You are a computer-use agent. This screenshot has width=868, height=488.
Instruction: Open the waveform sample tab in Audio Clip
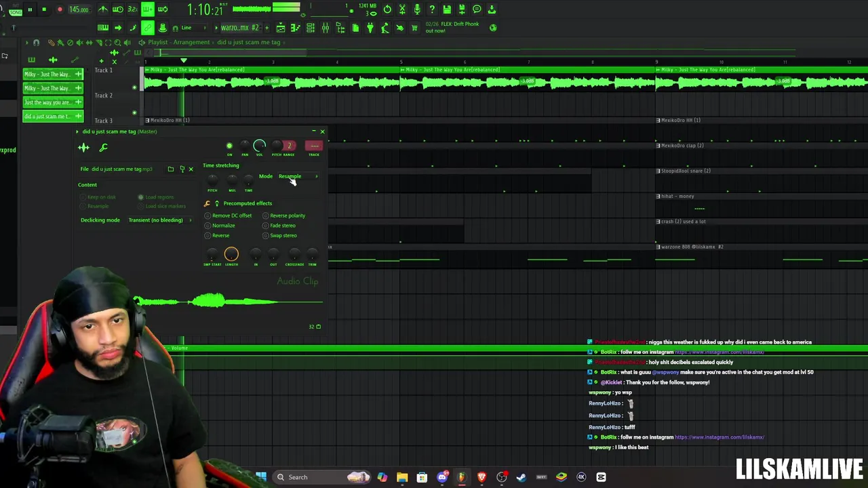[83, 147]
